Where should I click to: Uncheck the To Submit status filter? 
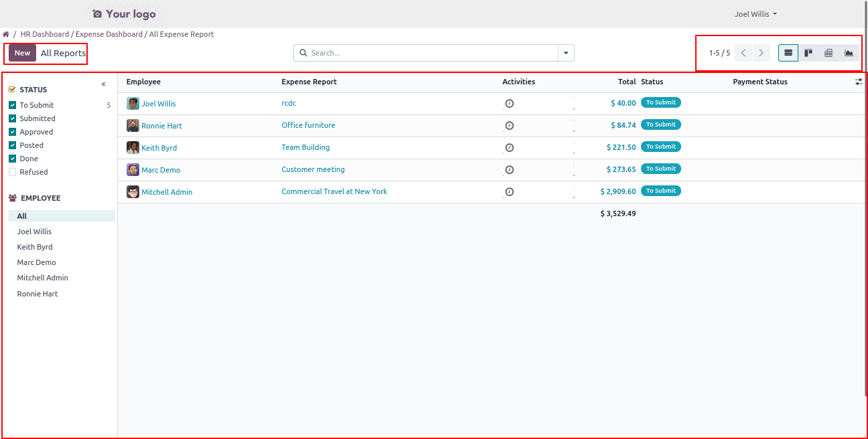pos(13,105)
